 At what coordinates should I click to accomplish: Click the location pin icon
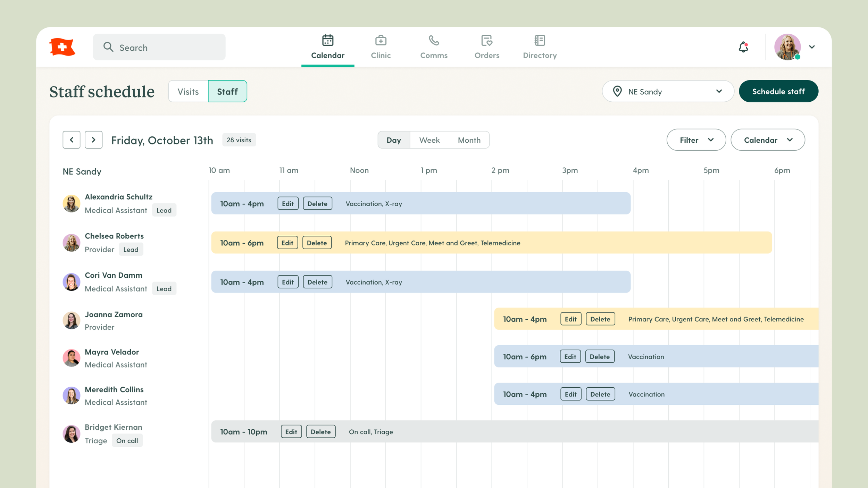(617, 91)
